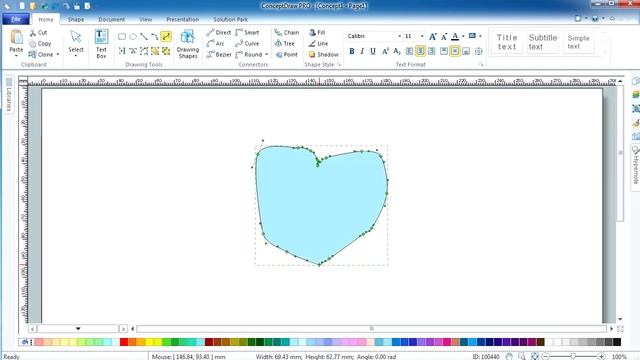The width and height of the screenshot is (640, 360).
Task: Increase font size with grow font icon
Action: click(x=433, y=37)
